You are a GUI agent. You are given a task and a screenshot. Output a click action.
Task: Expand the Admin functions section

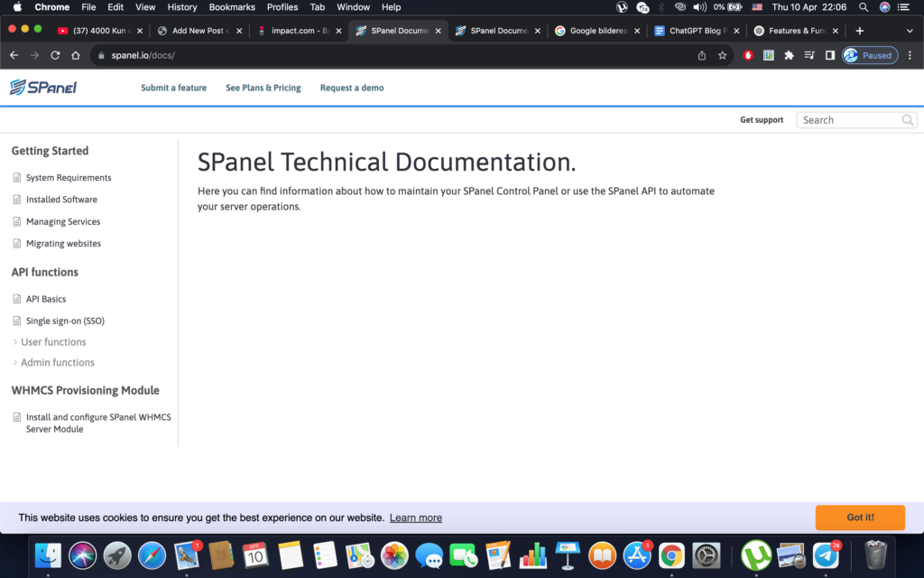pos(53,363)
